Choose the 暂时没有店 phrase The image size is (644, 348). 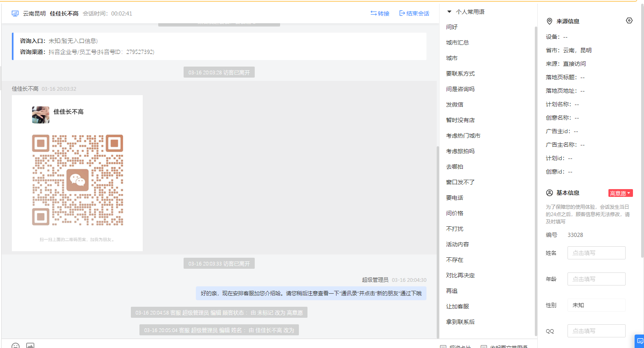[x=460, y=120]
